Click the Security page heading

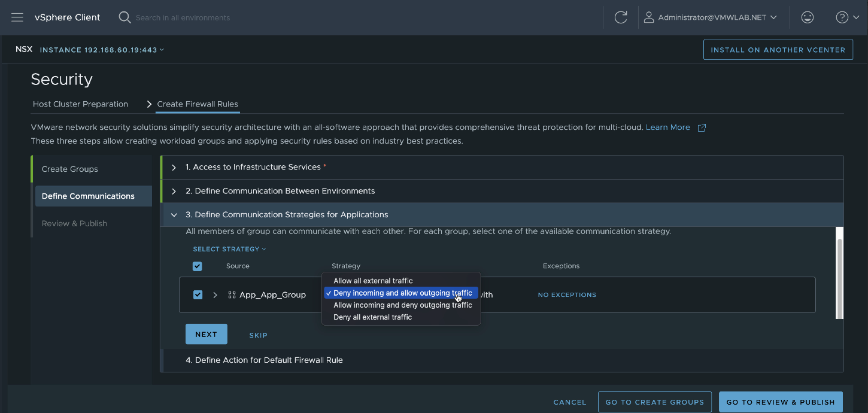(x=62, y=80)
